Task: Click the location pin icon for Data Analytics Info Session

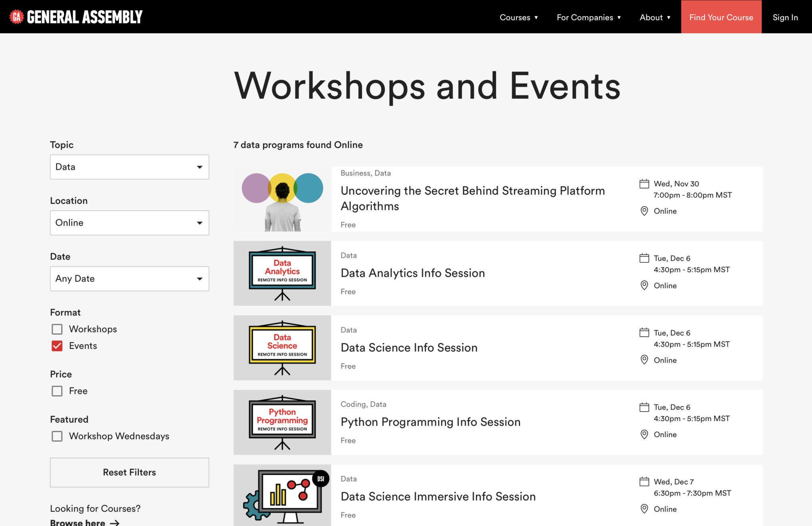Action: [x=644, y=285]
